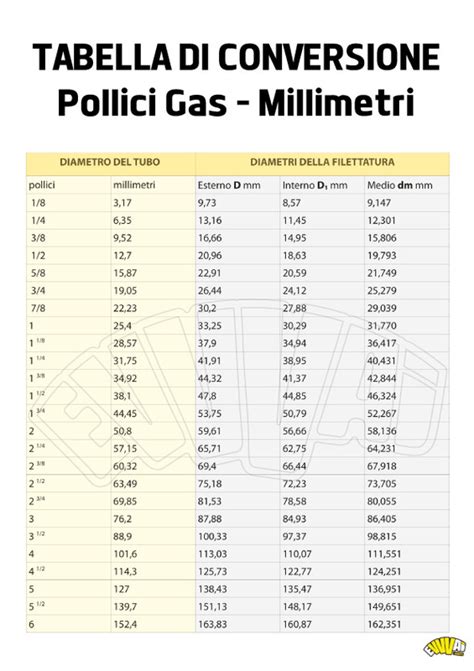
Task: Click the Pollici Gas - Millimetri subtitle
Action: coord(236,103)
